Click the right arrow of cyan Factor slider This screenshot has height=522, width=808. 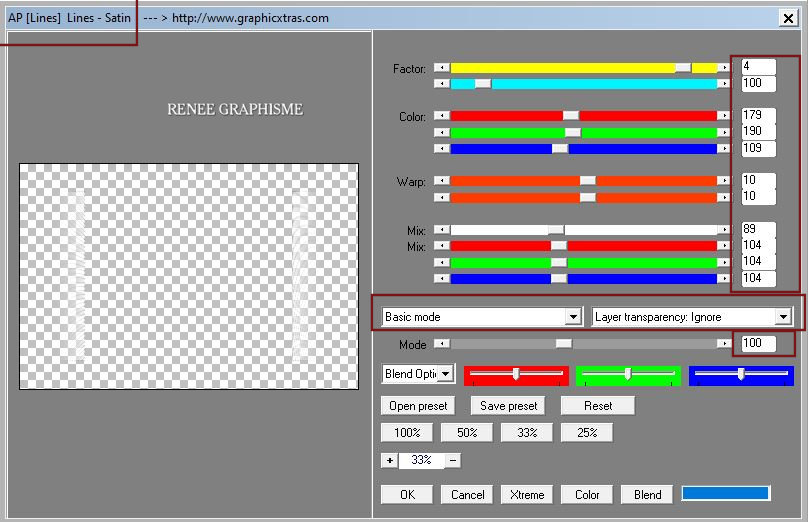[x=724, y=83]
